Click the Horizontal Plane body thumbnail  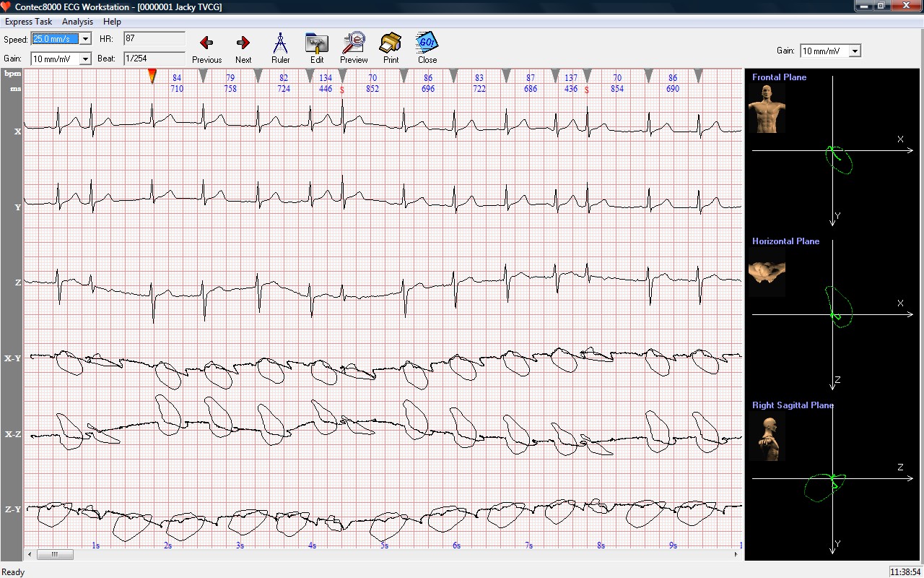click(767, 272)
